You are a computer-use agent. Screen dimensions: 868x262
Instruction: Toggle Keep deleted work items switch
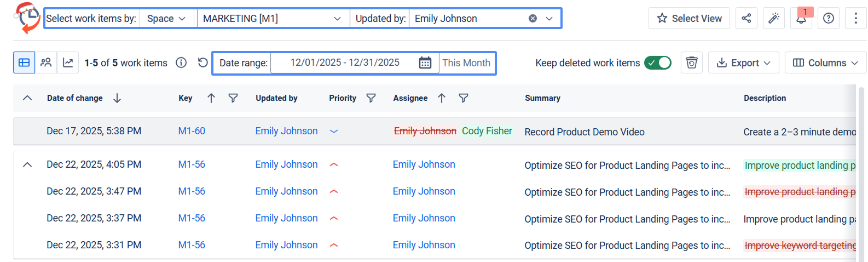click(x=657, y=63)
